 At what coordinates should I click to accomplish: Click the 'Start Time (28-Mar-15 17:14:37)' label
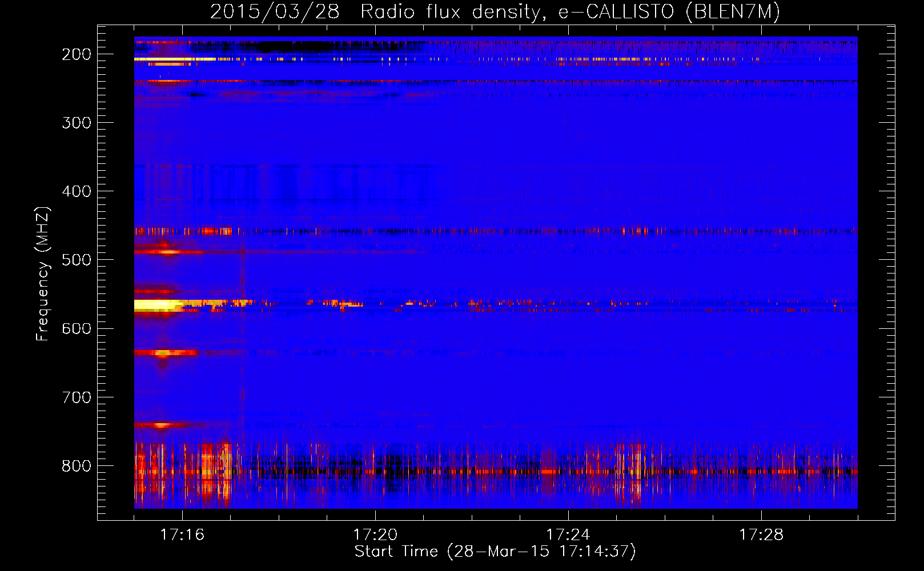point(495,552)
